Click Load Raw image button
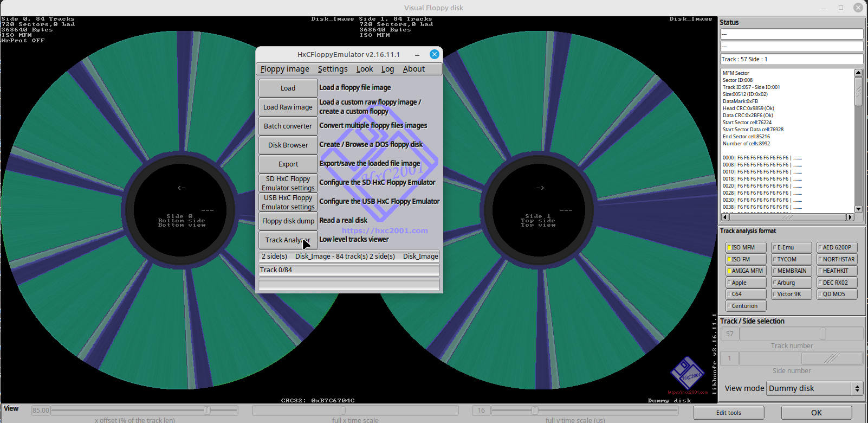This screenshot has height=423, width=868. pos(288,107)
